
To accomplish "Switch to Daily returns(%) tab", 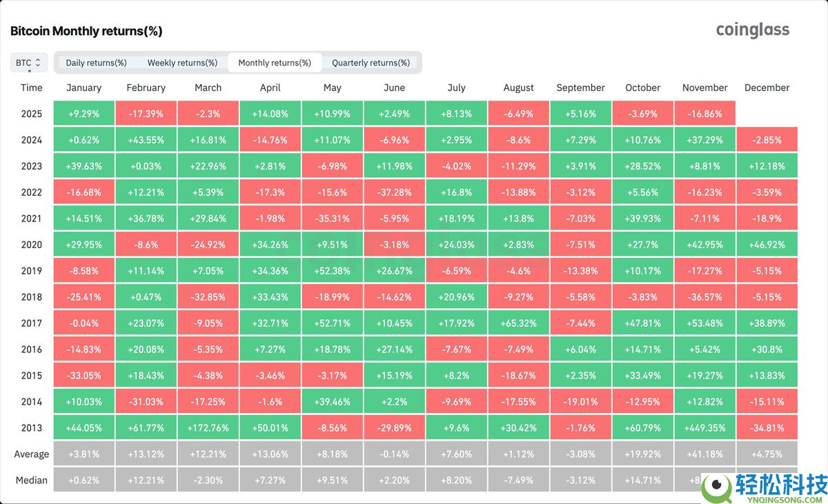I will click(96, 63).
